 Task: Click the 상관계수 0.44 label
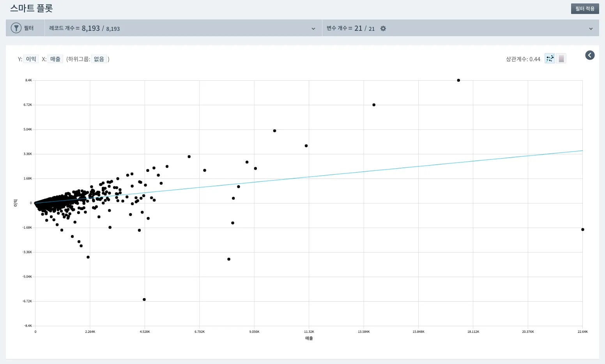click(x=523, y=59)
